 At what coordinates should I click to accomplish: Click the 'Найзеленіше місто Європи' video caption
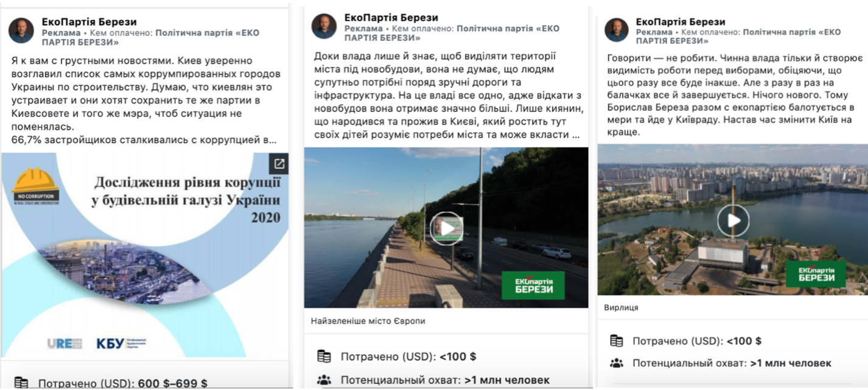point(368,321)
